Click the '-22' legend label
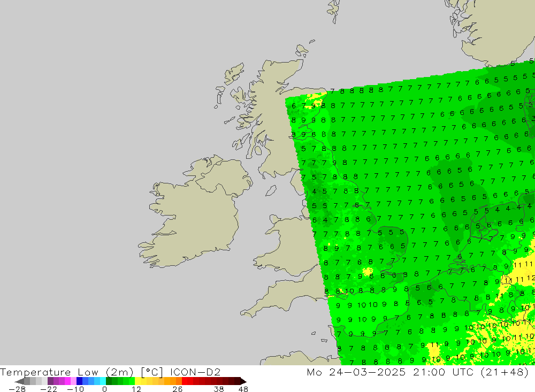Image resolution: width=535 pixels, height=392 pixels. tap(49, 389)
